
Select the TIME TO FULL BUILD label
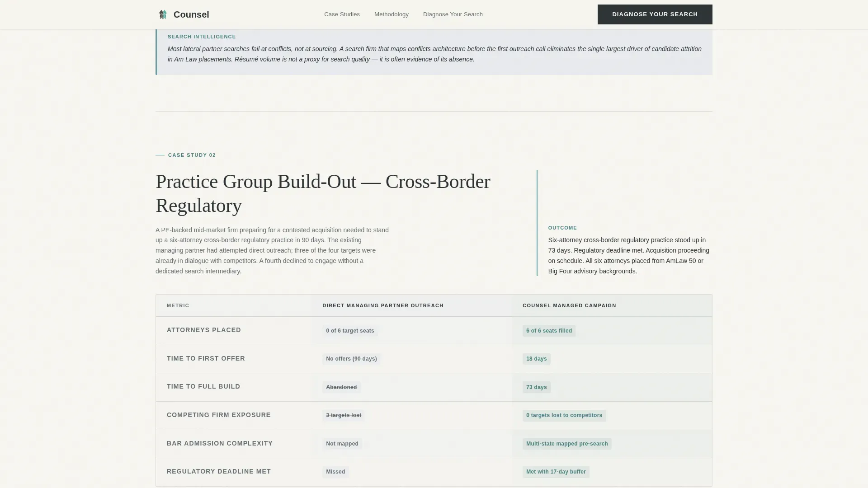click(x=203, y=386)
